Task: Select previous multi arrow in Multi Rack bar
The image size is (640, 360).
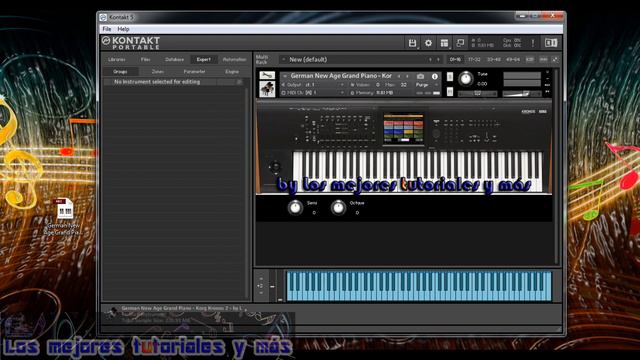Action: point(430,60)
